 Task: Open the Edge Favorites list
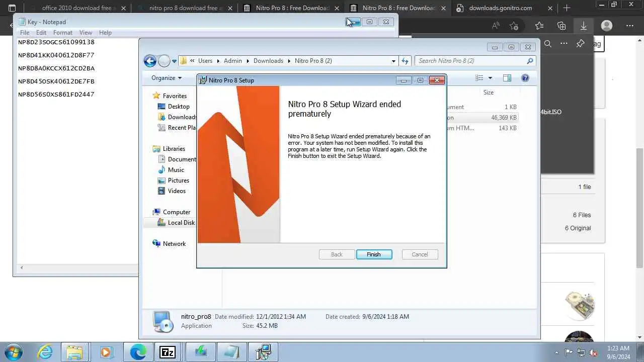[539, 26]
